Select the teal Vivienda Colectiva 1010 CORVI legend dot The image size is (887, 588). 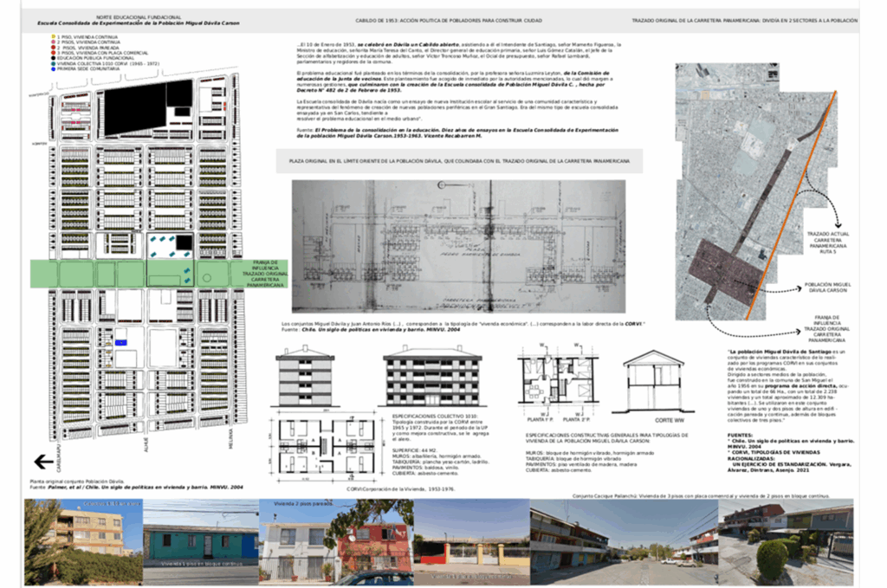click(x=54, y=62)
